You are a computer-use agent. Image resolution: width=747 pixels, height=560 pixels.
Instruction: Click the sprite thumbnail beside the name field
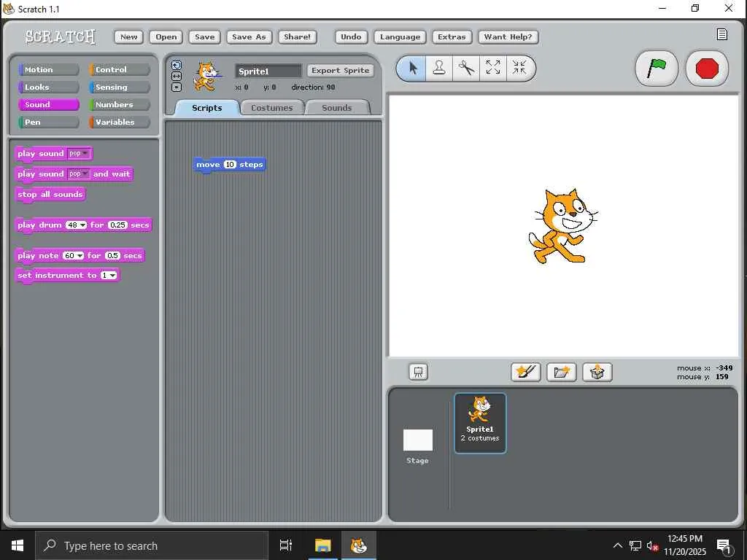207,76
